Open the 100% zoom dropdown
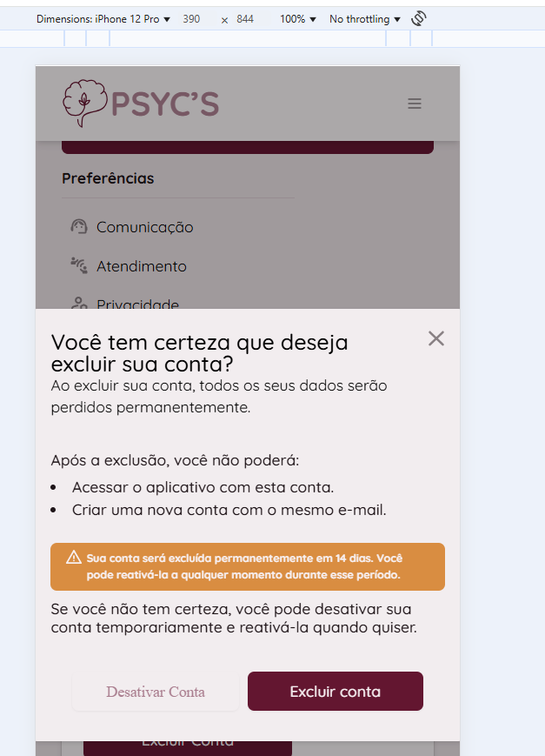Viewport: 545px width, 756px height. click(x=298, y=19)
